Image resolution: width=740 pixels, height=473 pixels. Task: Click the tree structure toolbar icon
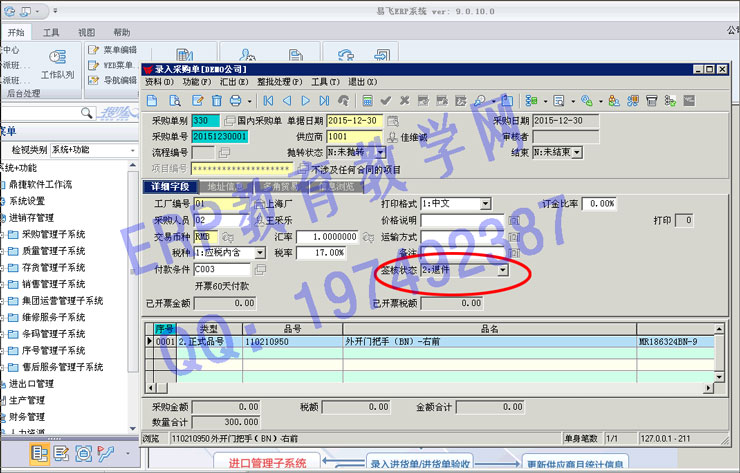(x=531, y=101)
